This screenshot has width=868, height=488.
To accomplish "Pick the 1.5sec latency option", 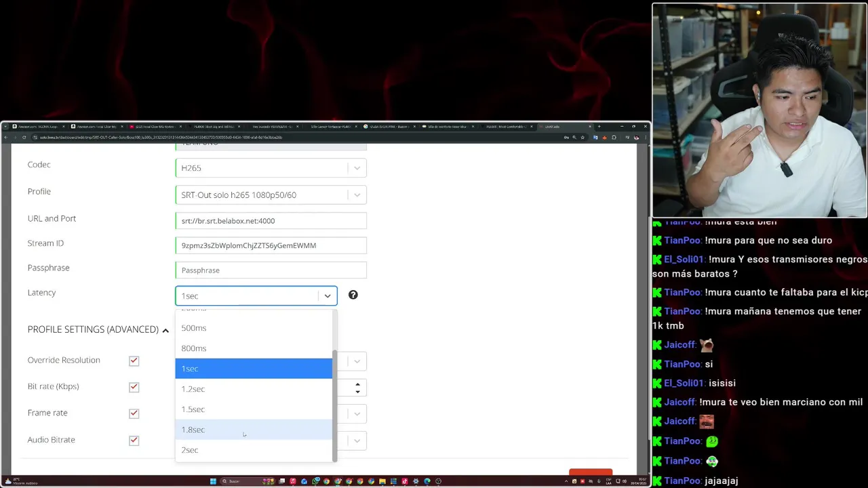I will click(254, 409).
